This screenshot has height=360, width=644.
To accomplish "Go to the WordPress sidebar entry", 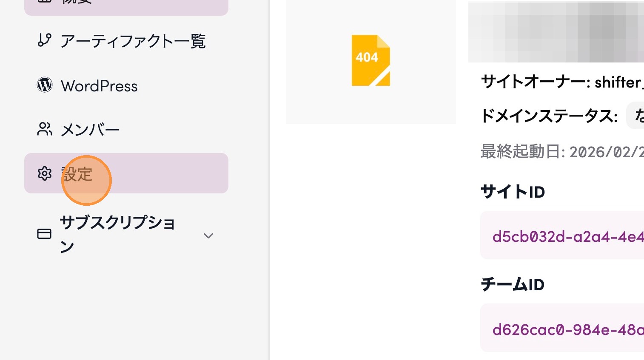I will (99, 86).
